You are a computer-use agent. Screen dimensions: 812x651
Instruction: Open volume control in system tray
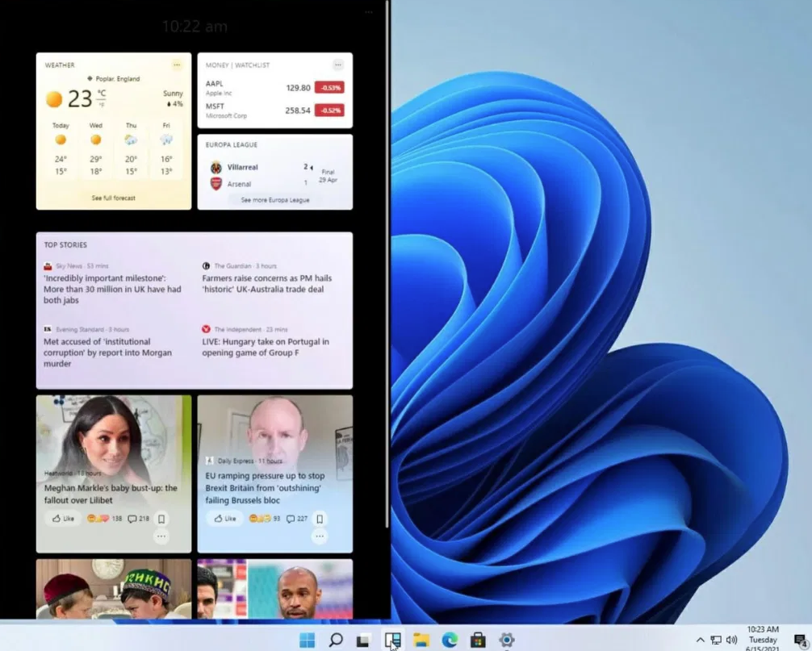[732, 641]
